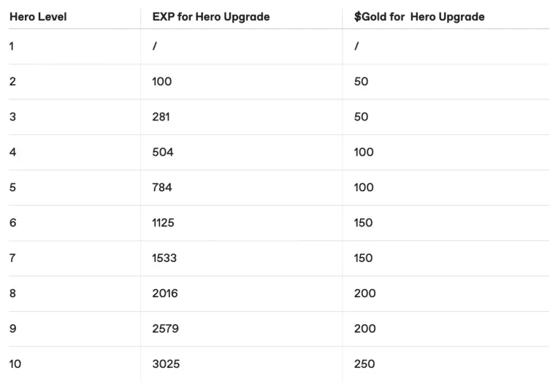Click the 2579 EXP value

(x=165, y=328)
